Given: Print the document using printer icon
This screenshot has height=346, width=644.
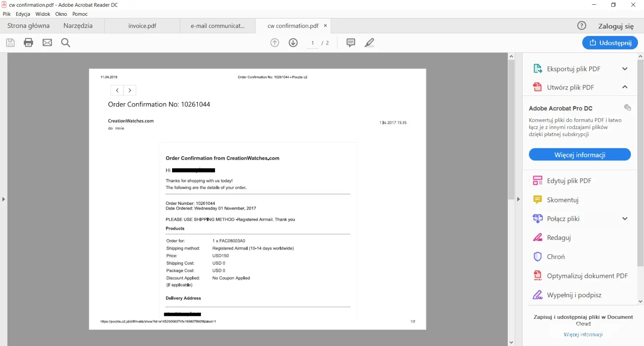Looking at the screenshot, I should [x=28, y=43].
